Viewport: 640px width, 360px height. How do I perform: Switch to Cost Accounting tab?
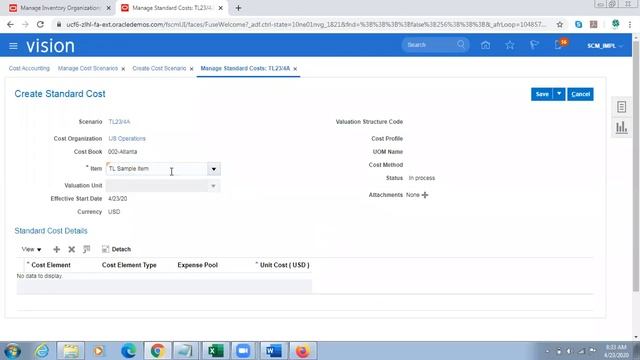29,69
